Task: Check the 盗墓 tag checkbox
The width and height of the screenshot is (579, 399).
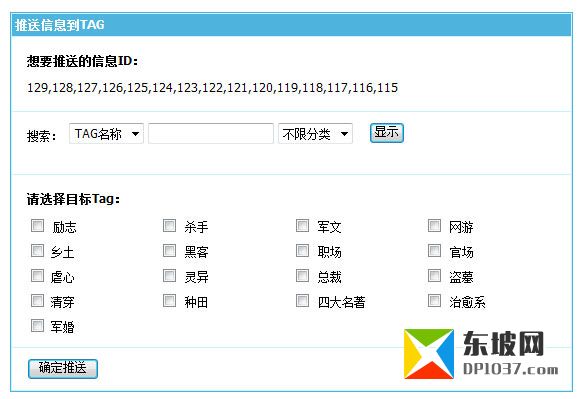Action: [x=434, y=275]
